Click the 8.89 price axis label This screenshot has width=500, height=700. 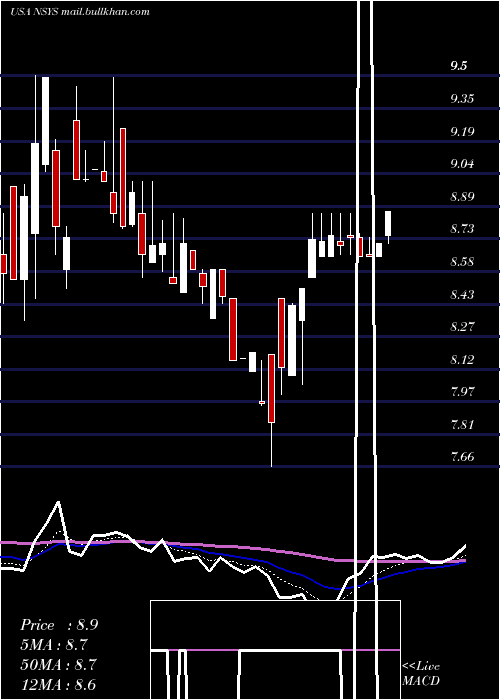click(462, 197)
